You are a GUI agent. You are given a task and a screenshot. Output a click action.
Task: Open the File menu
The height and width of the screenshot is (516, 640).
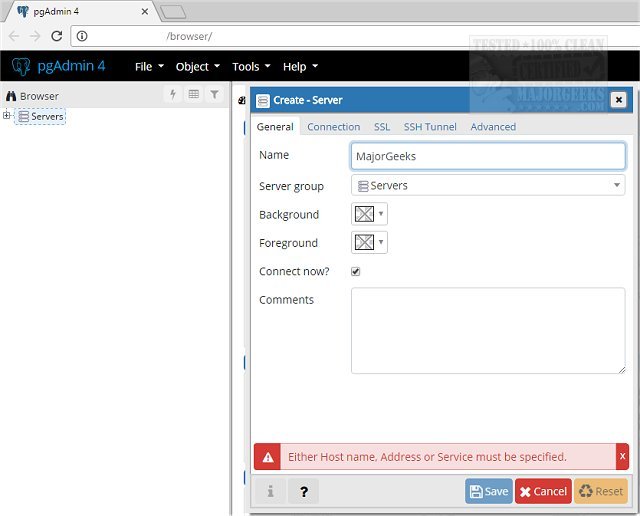coord(149,67)
